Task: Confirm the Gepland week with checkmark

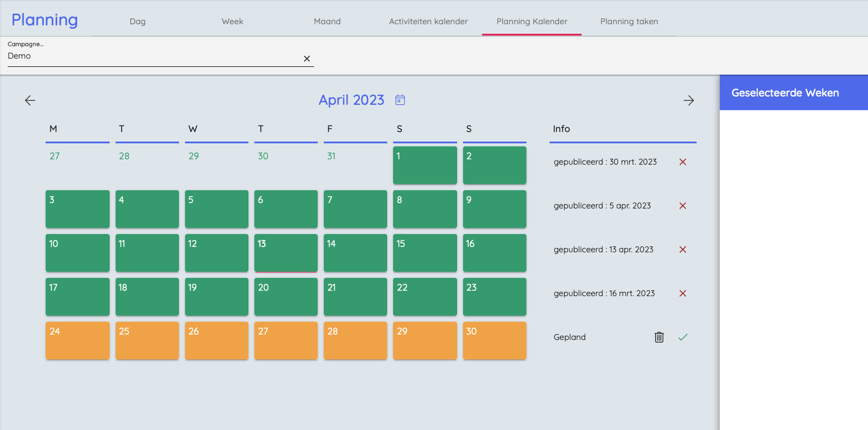Action: tap(682, 337)
